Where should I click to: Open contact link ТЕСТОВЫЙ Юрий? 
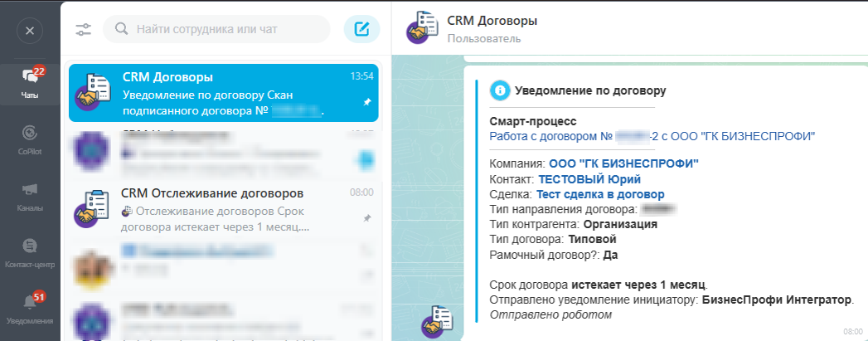click(x=589, y=179)
